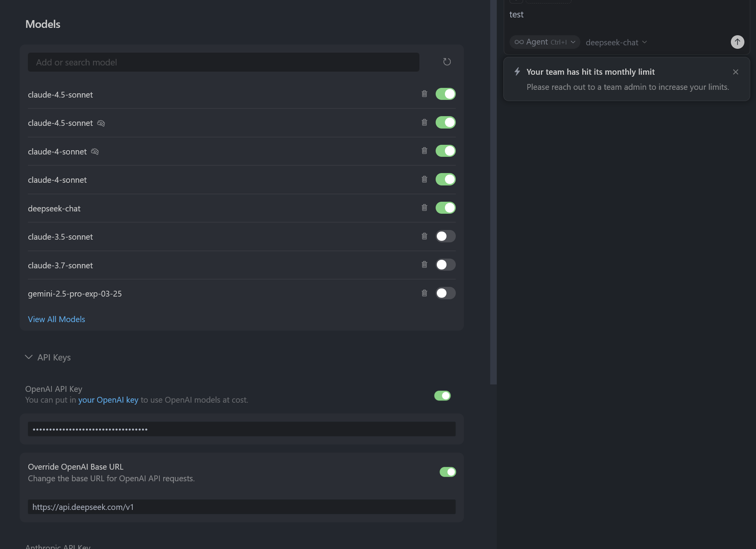Click the refresh models icon
Screen dimensions: 756x549
447,62
